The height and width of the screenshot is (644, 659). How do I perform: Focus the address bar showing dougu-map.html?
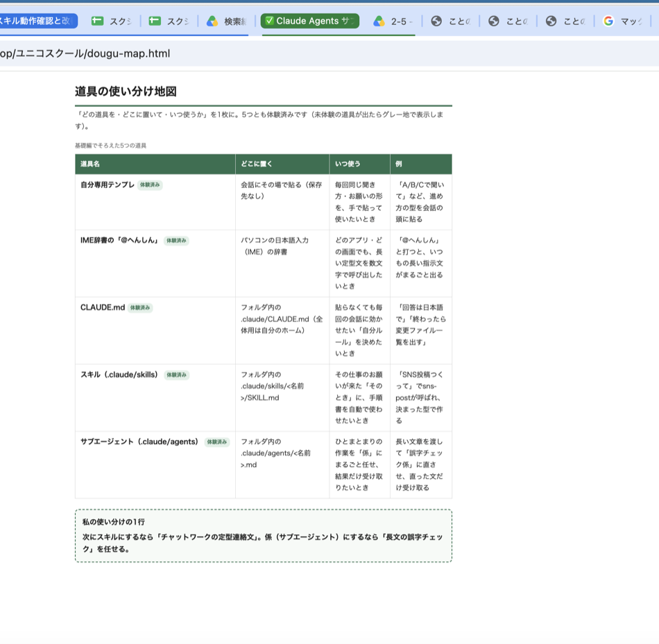tap(329, 53)
